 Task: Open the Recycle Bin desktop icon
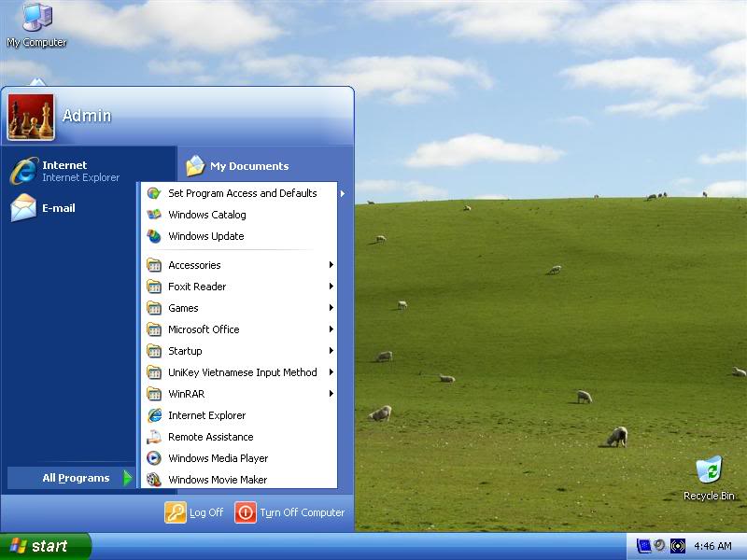pyautogui.click(x=709, y=478)
